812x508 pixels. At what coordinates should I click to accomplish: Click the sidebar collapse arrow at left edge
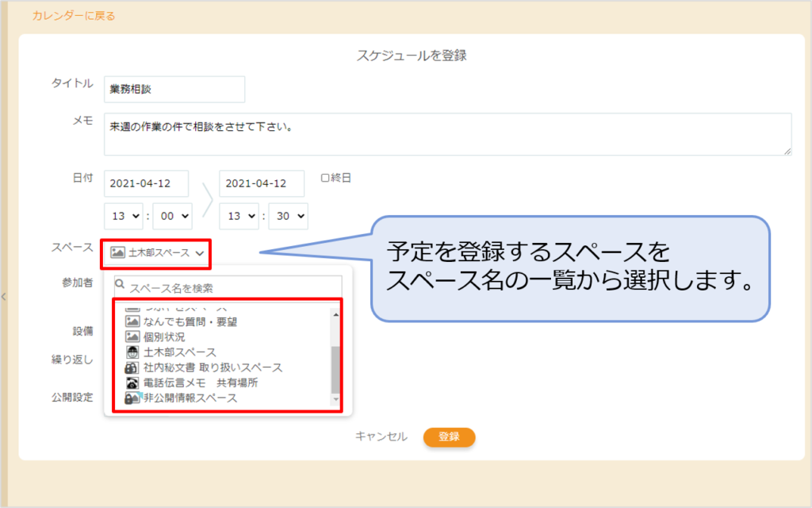tap(4, 297)
